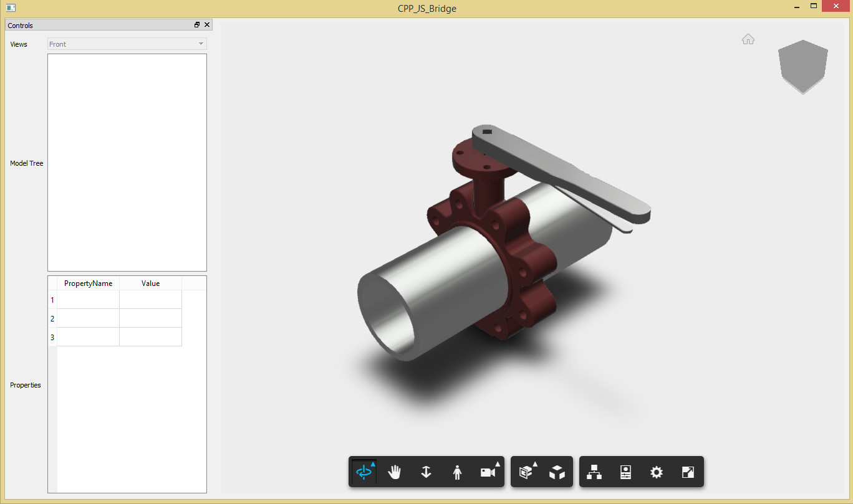Image resolution: width=853 pixels, height=504 pixels.
Task: Click the Value column header
Action: coord(150,283)
